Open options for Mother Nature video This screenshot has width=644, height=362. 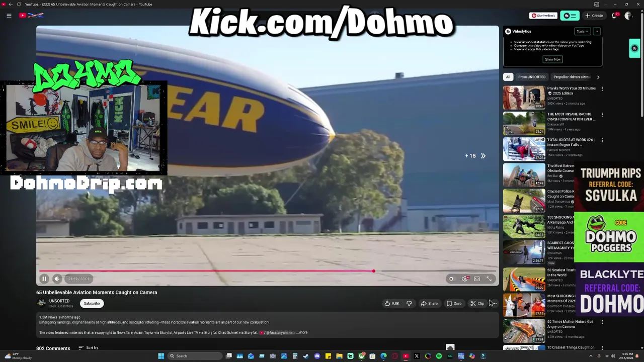click(x=602, y=322)
